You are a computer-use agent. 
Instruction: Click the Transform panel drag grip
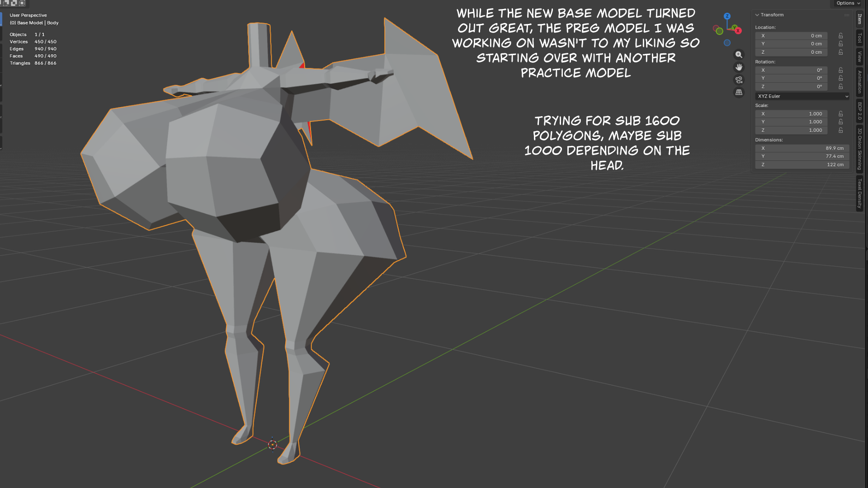[x=847, y=15]
